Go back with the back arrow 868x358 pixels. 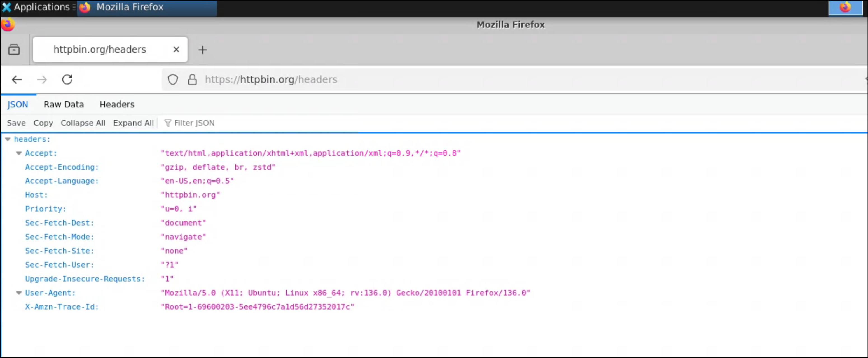[17, 79]
